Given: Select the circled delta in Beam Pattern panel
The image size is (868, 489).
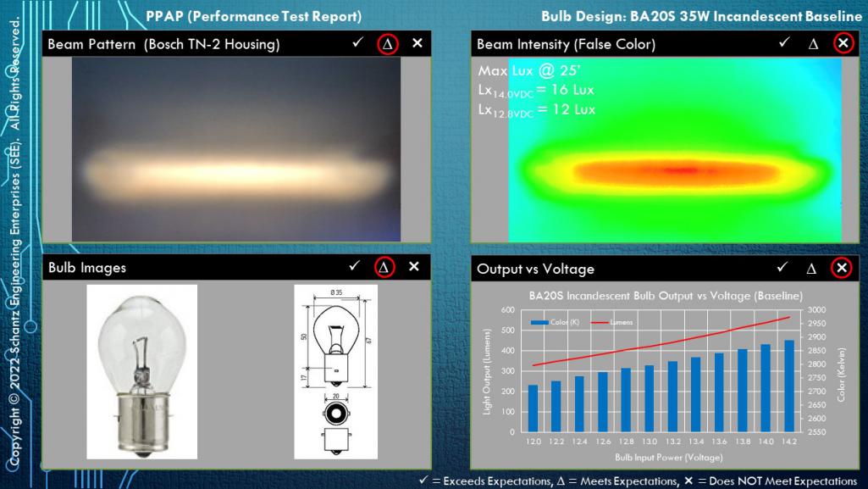Looking at the screenshot, I should (x=388, y=44).
